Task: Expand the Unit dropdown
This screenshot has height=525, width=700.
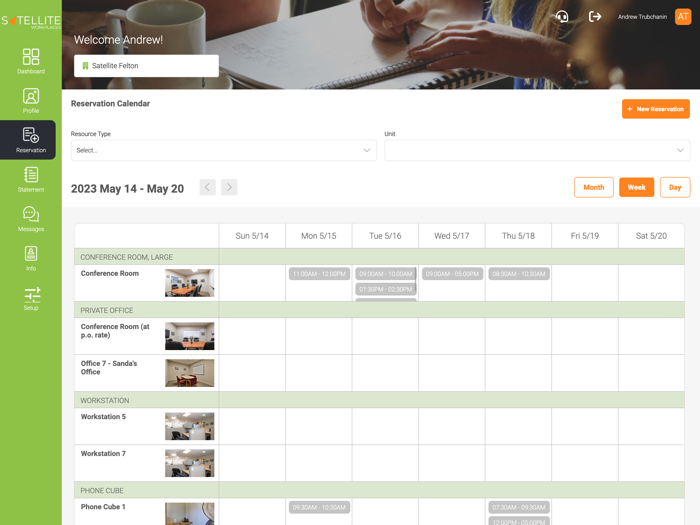Action: 537,150
